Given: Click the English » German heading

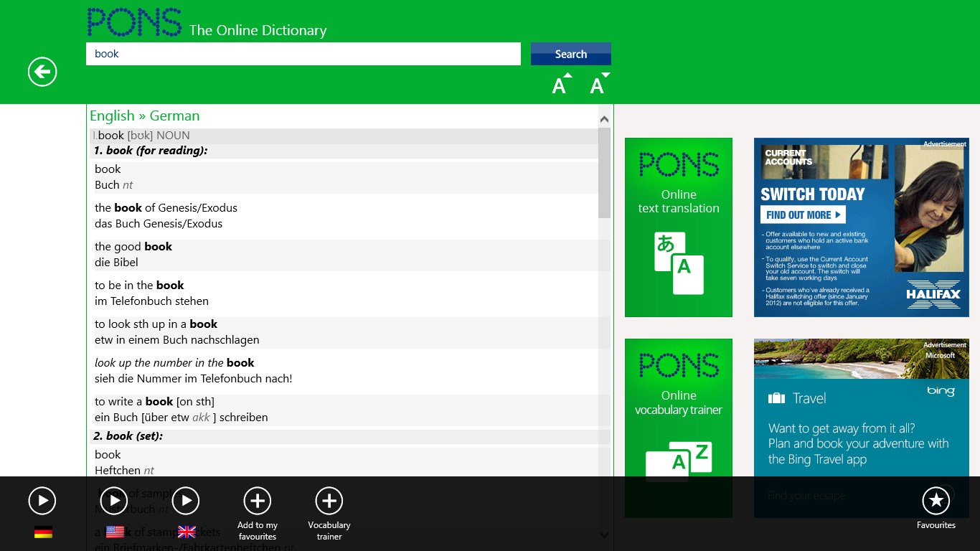Looking at the screenshot, I should pyautogui.click(x=145, y=116).
